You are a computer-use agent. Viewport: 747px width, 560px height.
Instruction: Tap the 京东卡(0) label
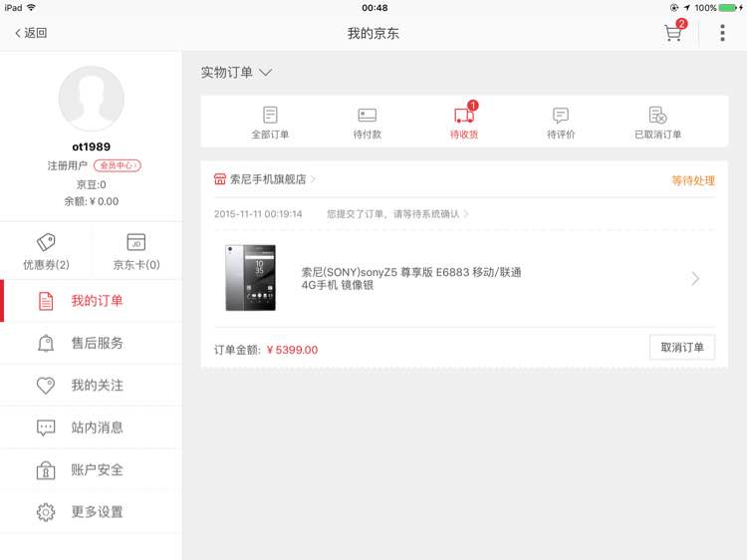[x=136, y=264]
